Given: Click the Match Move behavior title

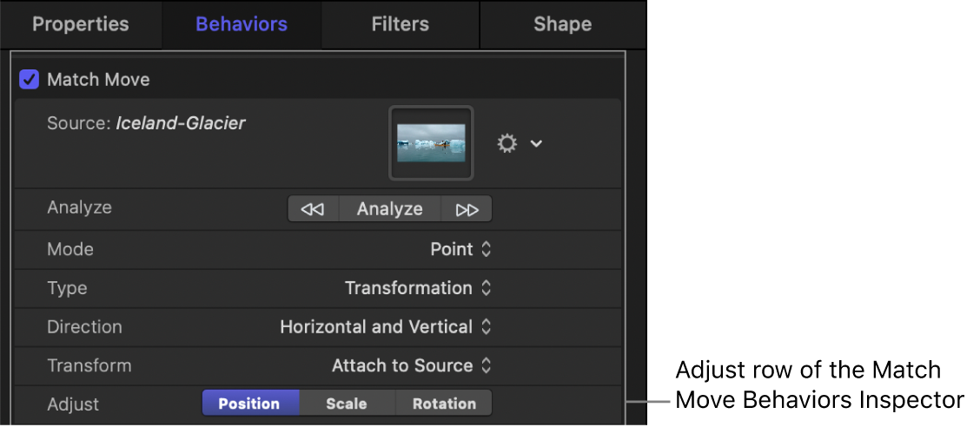Looking at the screenshot, I should pos(98,80).
